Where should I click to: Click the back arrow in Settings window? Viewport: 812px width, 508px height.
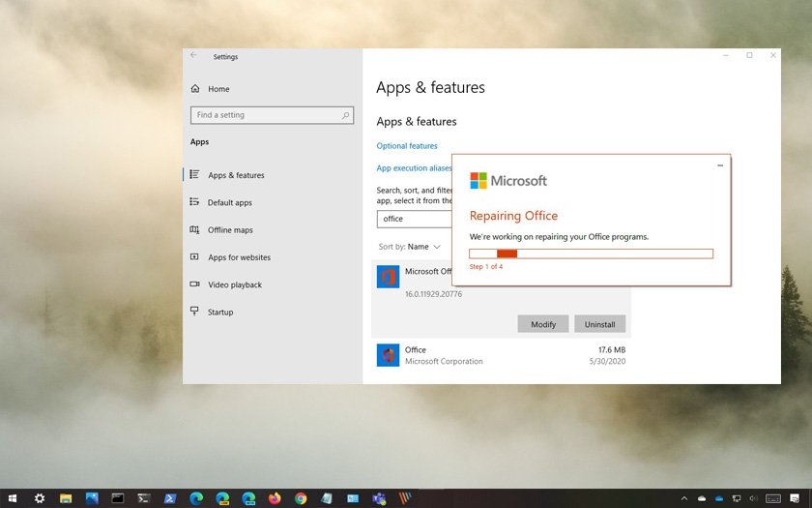[193, 56]
